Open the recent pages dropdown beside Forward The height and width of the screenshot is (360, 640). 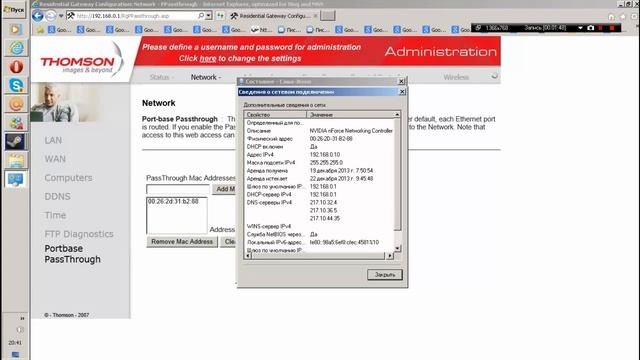[61, 16]
